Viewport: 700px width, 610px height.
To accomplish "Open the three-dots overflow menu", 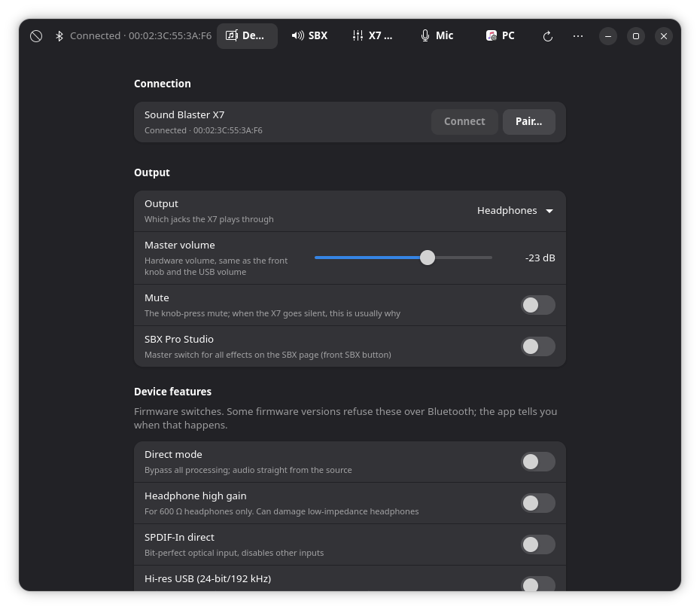I will (x=577, y=36).
